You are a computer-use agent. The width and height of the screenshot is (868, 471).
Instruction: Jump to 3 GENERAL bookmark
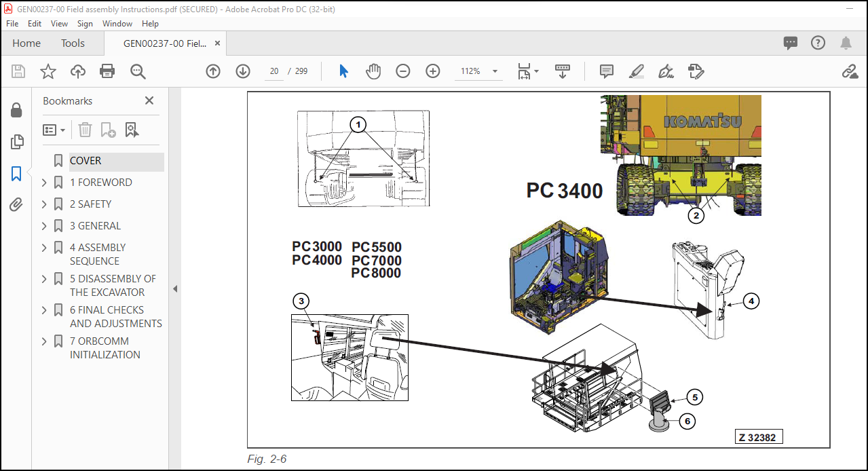coord(96,226)
